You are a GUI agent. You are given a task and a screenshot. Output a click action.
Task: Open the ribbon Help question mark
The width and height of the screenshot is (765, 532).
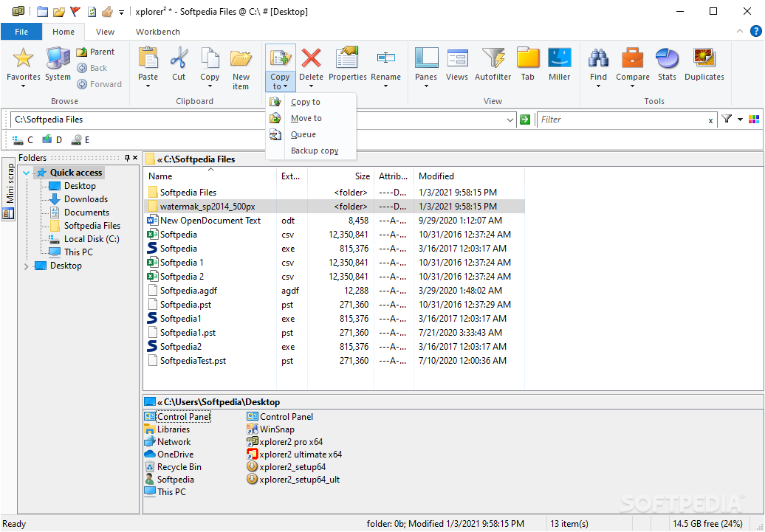pyautogui.click(x=755, y=32)
